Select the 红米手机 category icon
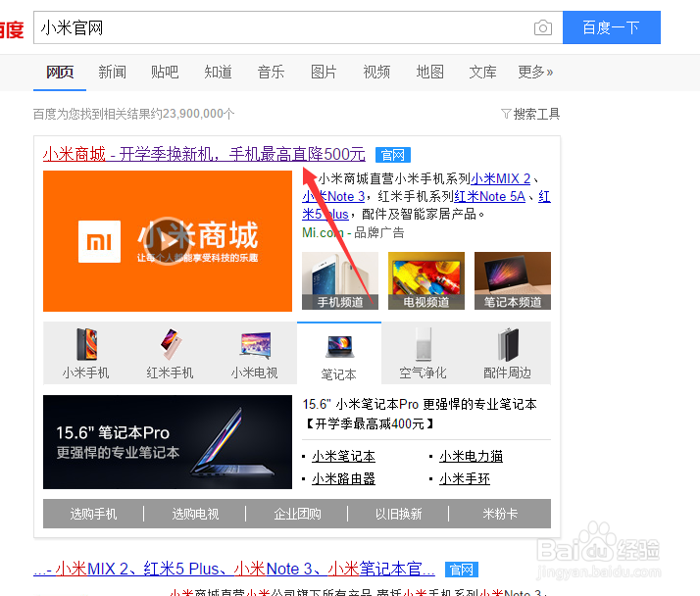This screenshot has height=596, width=700. click(170, 353)
